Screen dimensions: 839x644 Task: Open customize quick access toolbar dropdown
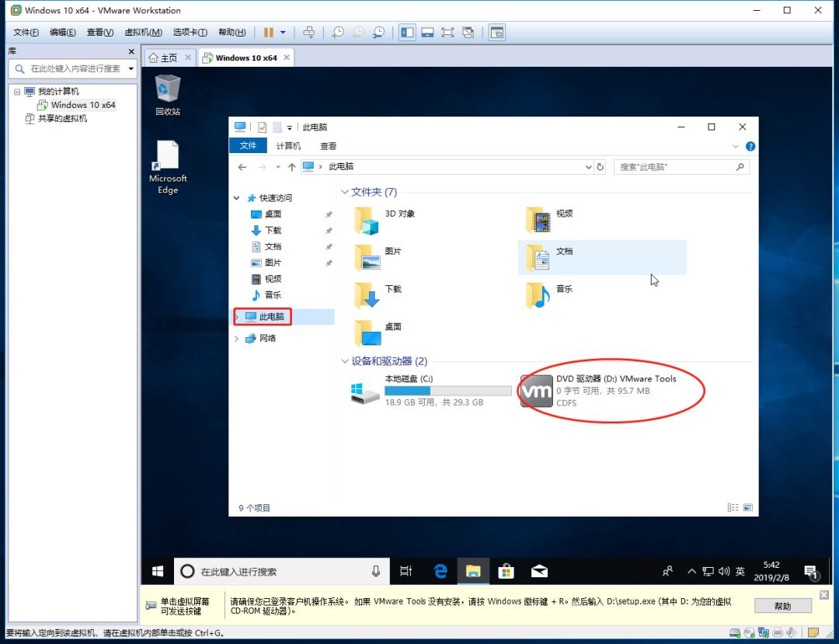coord(290,127)
